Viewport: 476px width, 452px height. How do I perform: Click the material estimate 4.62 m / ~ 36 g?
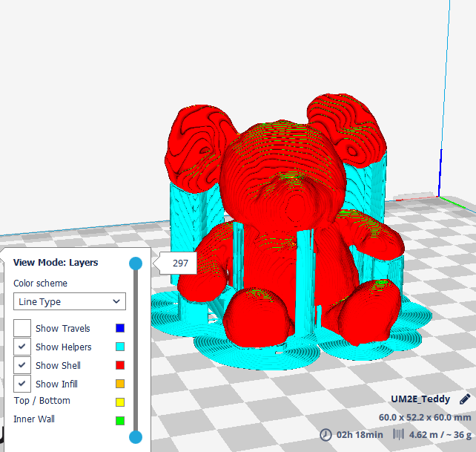(x=440, y=435)
